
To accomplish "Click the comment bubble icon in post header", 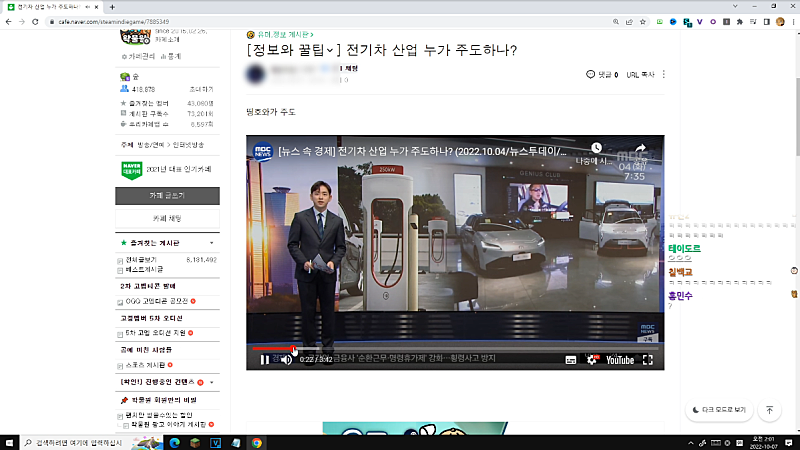I will tap(590, 74).
